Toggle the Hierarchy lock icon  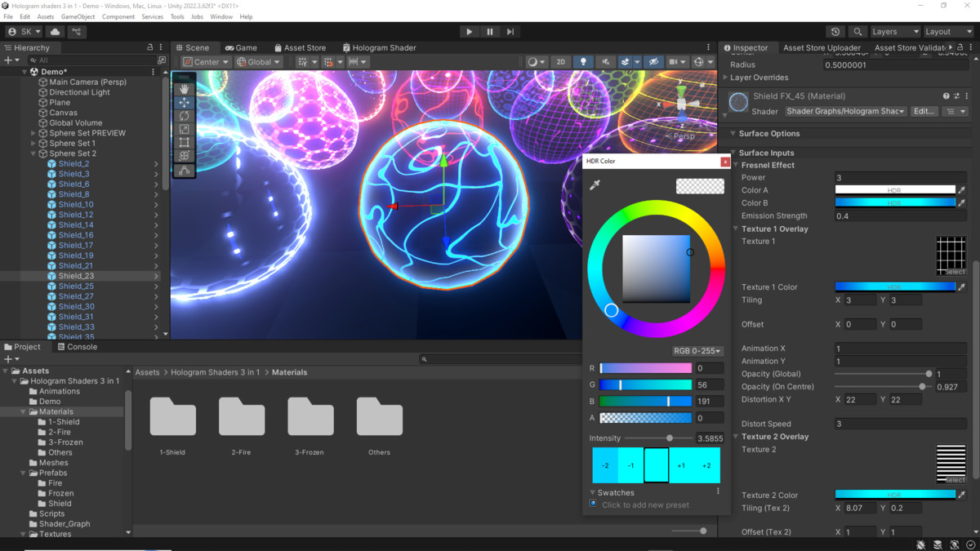(149, 47)
